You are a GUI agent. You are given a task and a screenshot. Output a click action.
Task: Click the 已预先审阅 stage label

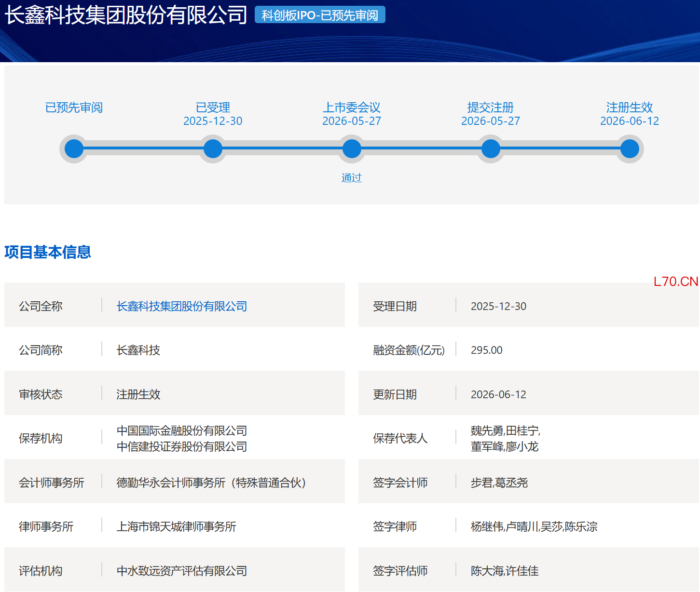[x=74, y=108]
